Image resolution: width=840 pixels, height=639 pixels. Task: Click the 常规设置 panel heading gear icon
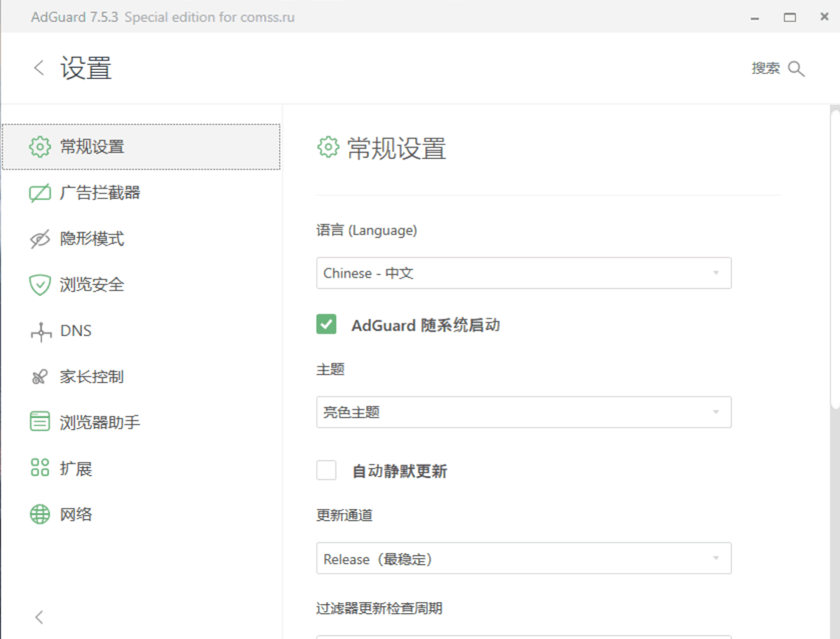tap(328, 147)
